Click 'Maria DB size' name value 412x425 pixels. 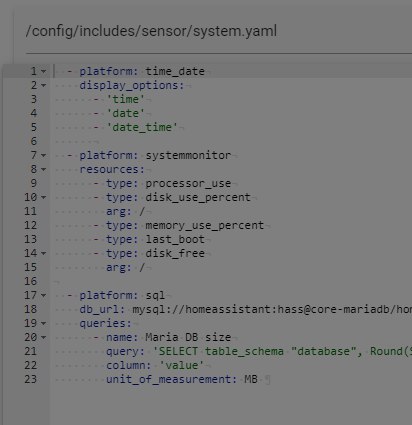188,337
